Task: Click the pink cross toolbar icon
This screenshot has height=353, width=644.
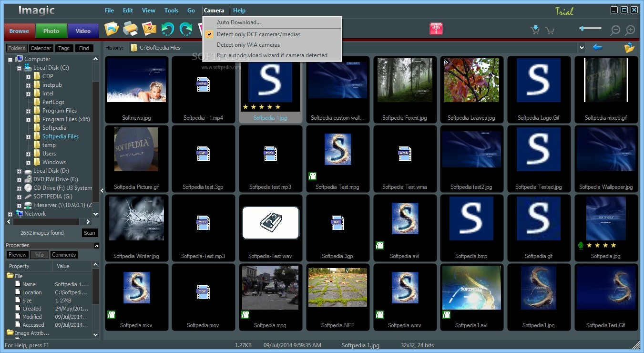Action: [x=436, y=29]
